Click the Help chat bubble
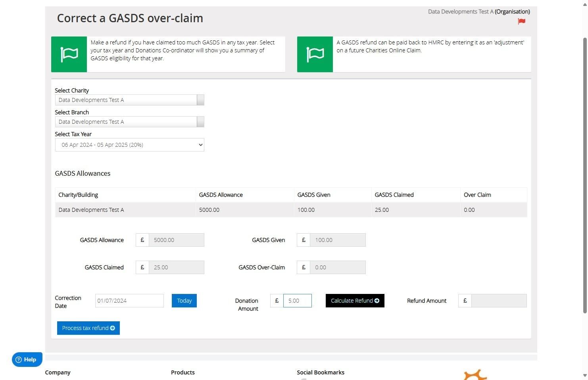This screenshot has width=588, height=380. [x=27, y=359]
